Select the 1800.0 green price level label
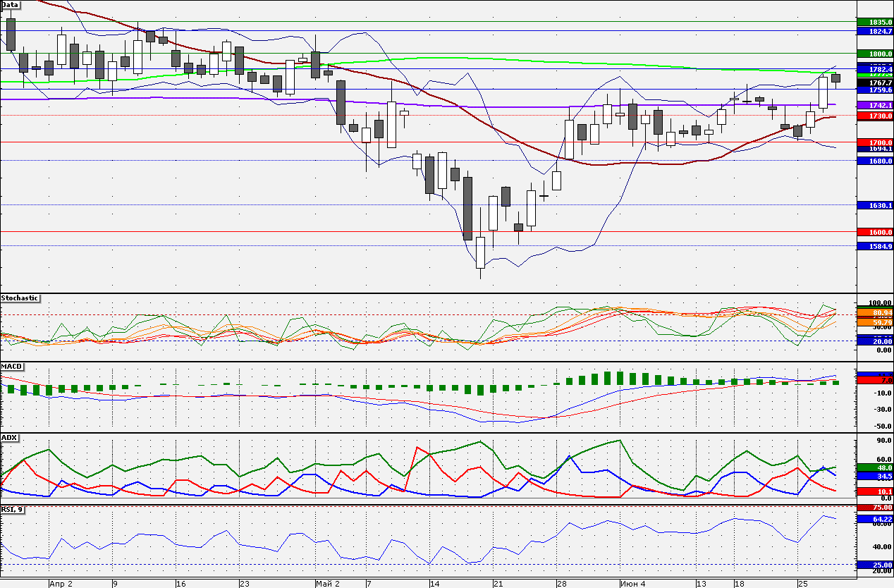894x588 pixels. pos(875,54)
